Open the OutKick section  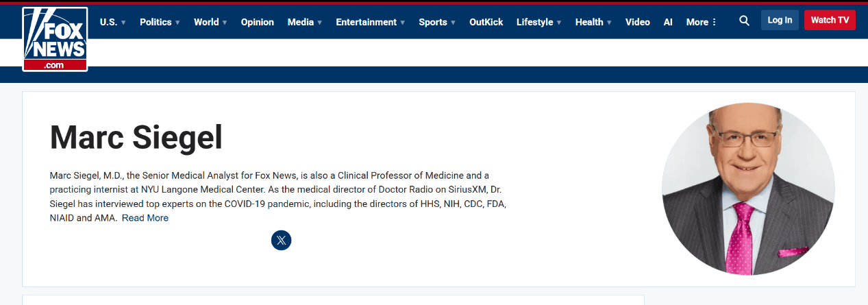click(486, 22)
